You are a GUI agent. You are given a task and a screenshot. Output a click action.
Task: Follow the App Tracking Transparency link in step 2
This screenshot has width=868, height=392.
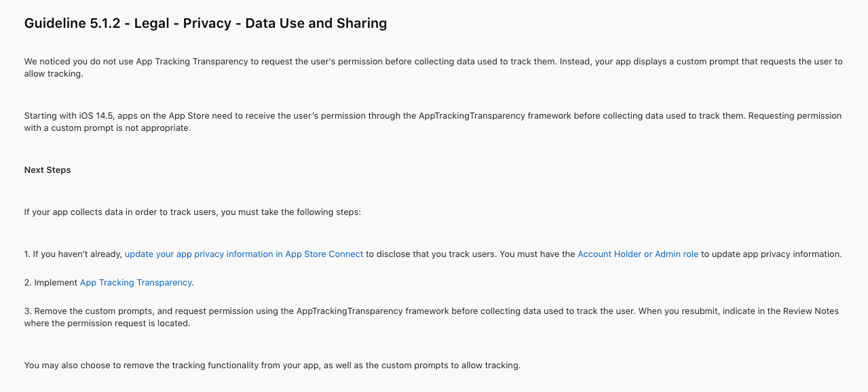coord(136,283)
